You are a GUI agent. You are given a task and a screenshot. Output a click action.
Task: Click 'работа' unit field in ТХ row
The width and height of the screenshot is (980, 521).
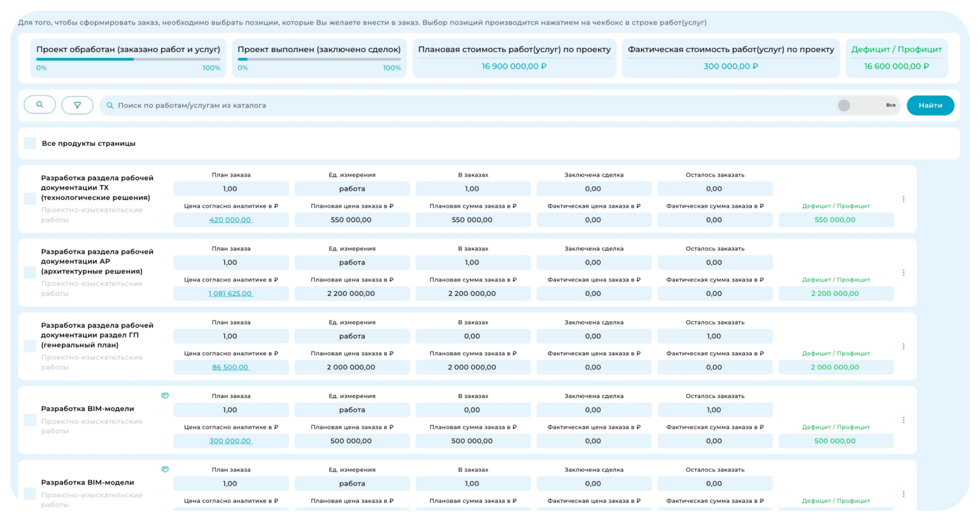[352, 188]
